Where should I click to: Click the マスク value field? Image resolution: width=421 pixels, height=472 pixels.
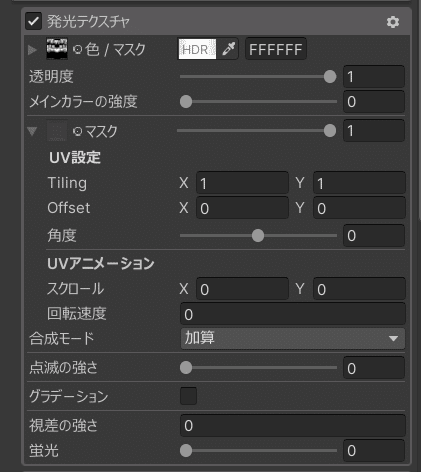pos(374,131)
